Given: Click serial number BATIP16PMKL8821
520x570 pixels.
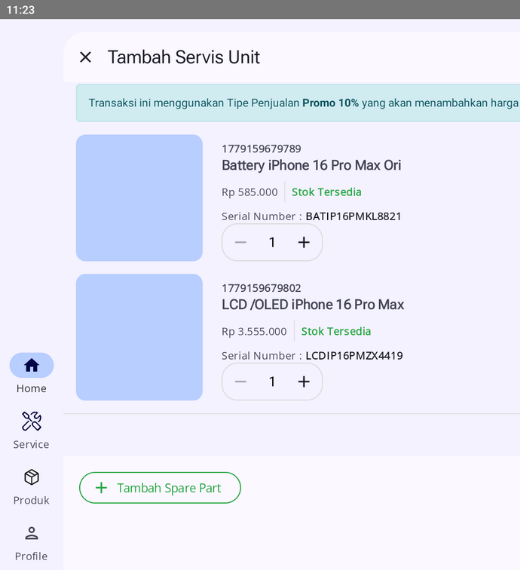Looking at the screenshot, I should pyautogui.click(x=353, y=216).
